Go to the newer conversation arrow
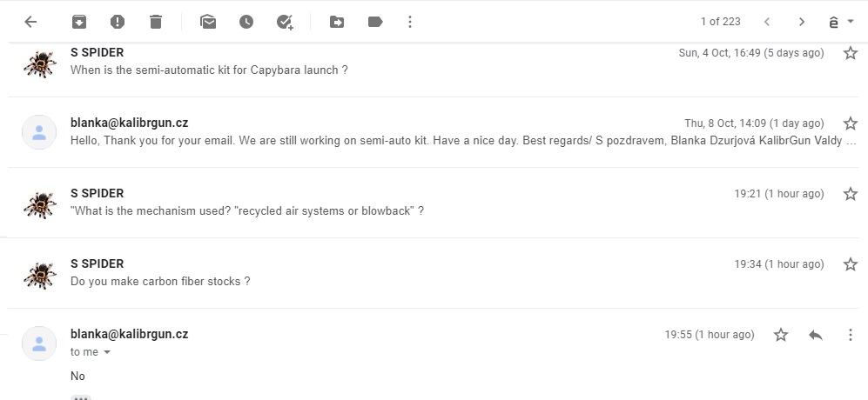 point(767,22)
